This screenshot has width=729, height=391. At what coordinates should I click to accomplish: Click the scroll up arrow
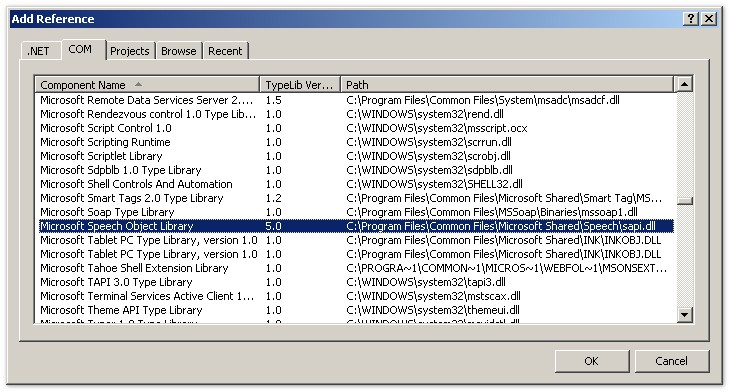coord(684,84)
